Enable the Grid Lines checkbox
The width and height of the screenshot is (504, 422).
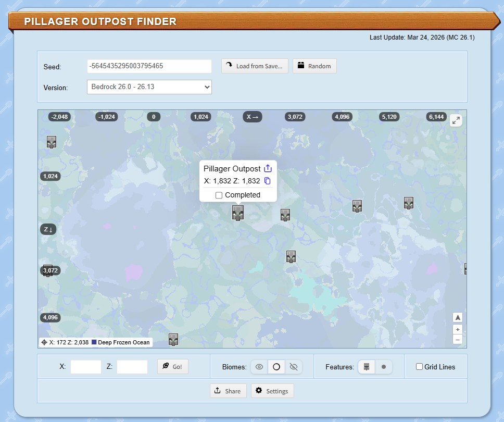[x=419, y=367]
